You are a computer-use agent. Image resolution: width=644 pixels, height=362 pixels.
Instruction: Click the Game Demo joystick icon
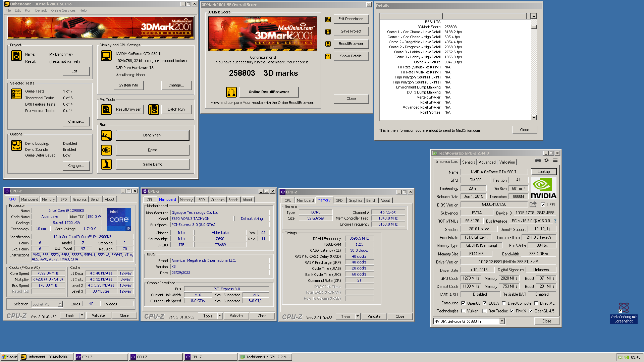[106, 164]
